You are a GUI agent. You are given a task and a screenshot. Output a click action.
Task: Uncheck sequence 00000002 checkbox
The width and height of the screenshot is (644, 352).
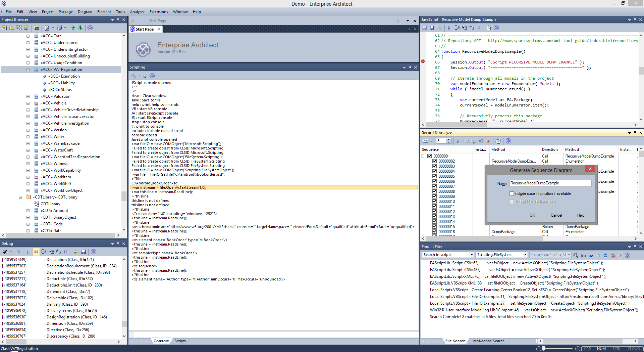434,161
